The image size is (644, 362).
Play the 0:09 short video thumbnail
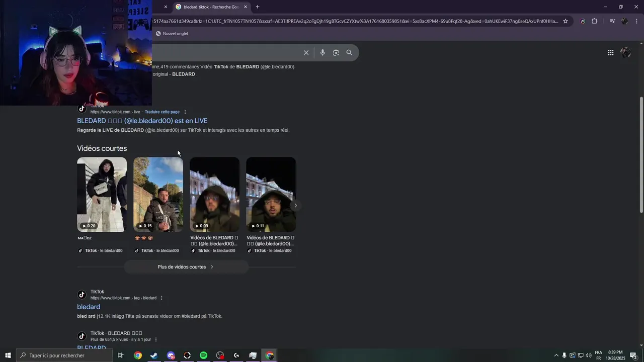click(214, 195)
